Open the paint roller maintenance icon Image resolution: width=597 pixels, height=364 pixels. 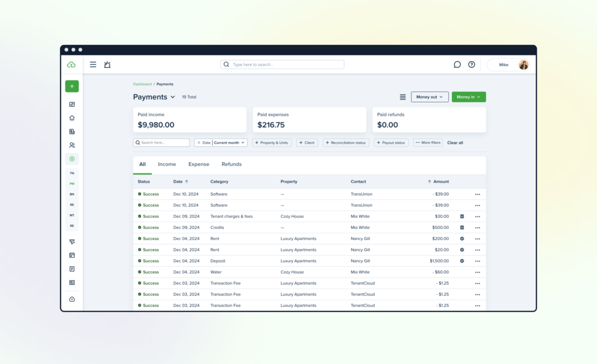[72, 242]
